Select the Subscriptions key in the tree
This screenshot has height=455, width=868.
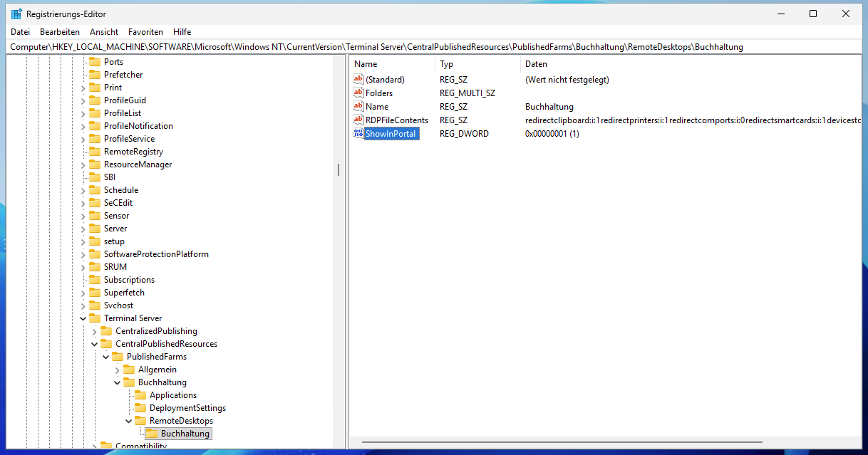(x=129, y=280)
